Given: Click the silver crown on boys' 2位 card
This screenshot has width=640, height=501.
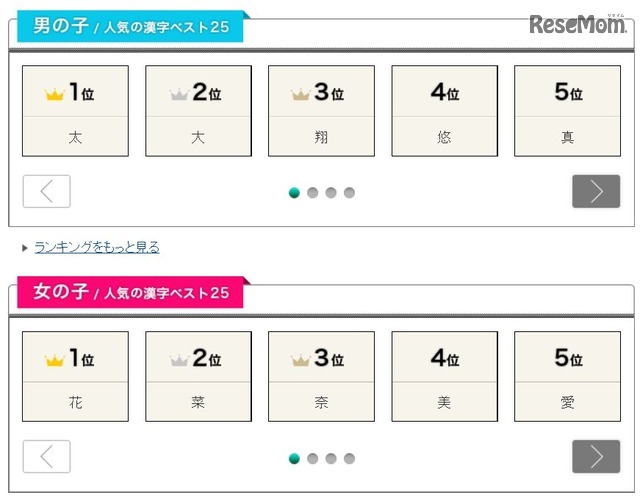Looking at the screenshot, I should point(179,95).
